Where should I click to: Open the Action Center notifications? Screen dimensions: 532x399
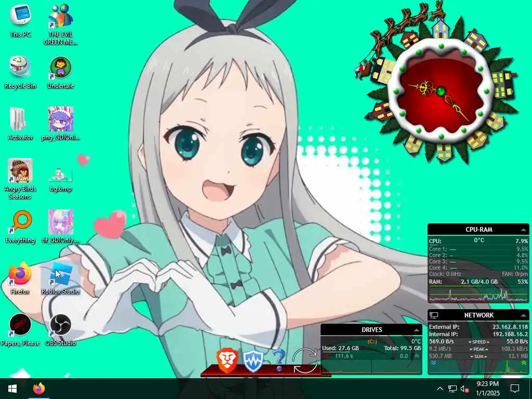click(x=515, y=389)
